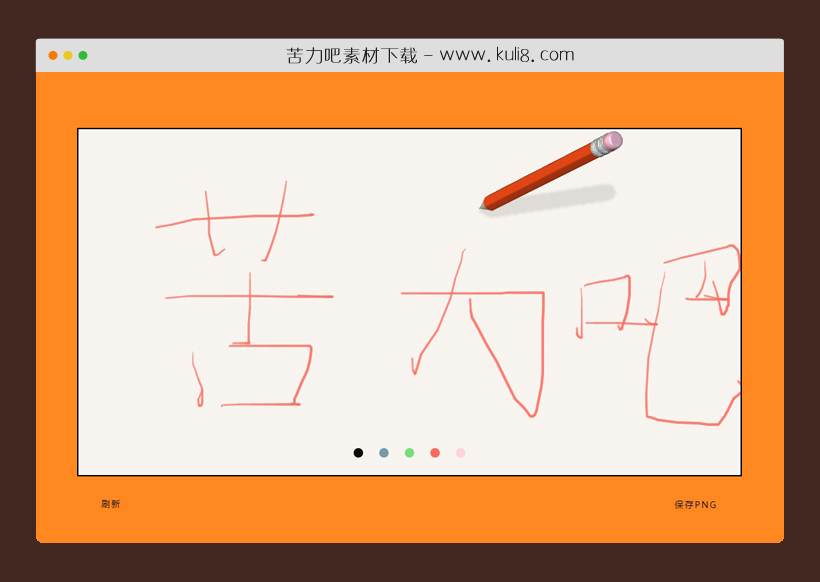Click the pencil's pink eraser end
This screenshot has height=582, width=820.
click(614, 140)
